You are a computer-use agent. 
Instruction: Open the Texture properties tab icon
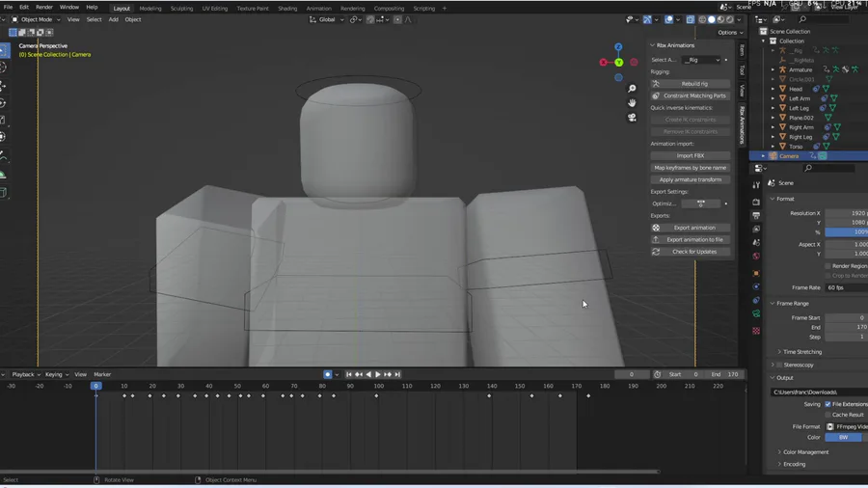point(756,331)
